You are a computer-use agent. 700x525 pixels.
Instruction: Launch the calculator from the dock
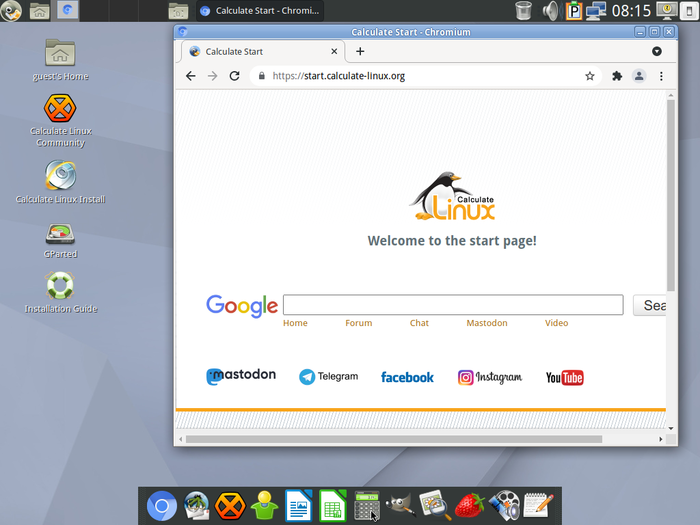(x=367, y=505)
